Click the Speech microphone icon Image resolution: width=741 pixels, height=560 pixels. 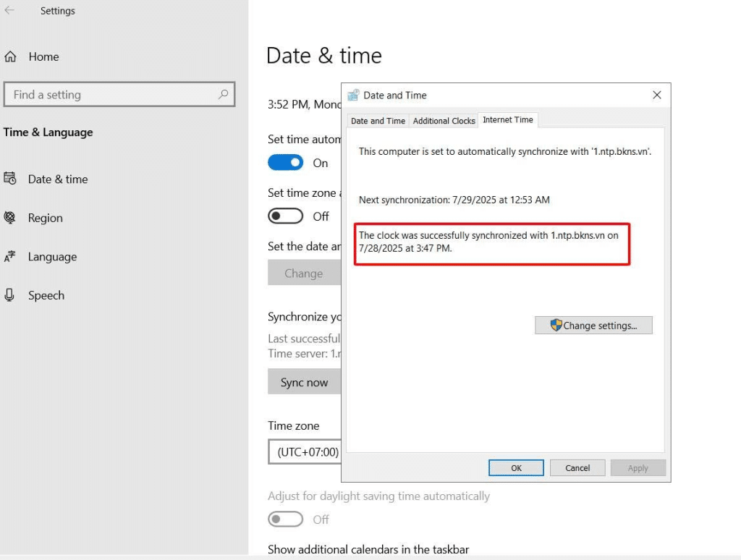[10, 295]
